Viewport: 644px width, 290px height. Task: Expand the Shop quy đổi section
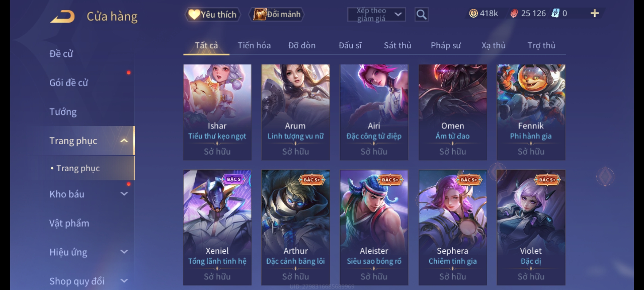124,281
